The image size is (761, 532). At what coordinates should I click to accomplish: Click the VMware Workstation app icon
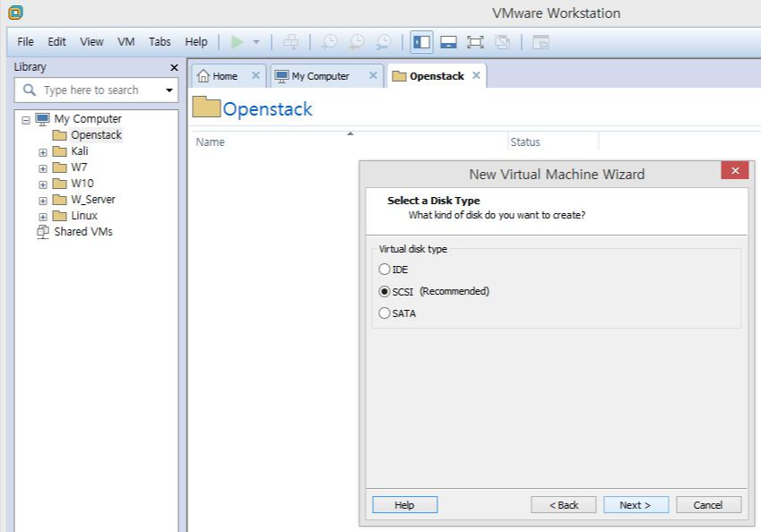pyautogui.click(x=15, y=13)
